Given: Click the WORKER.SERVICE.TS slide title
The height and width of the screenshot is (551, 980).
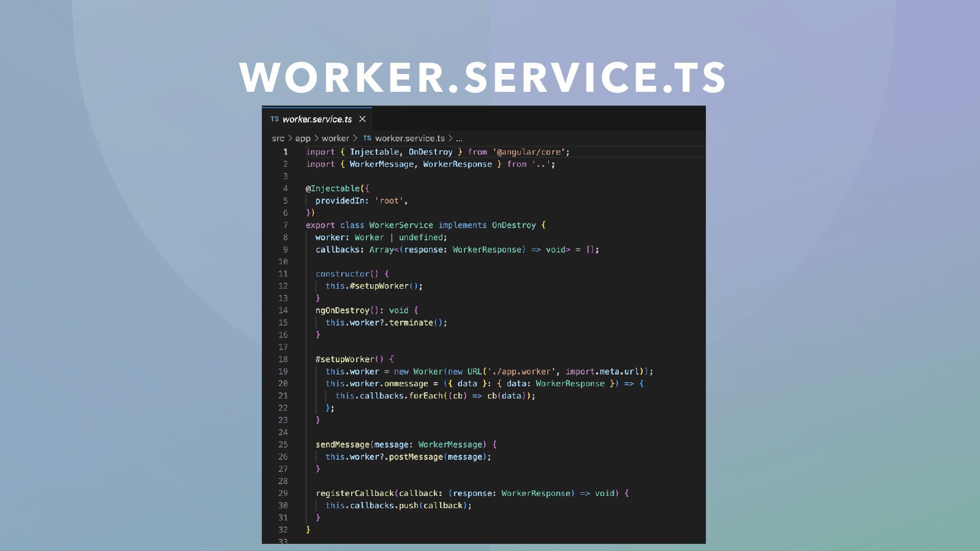Looking at the screenshot, I should point(483,78).
